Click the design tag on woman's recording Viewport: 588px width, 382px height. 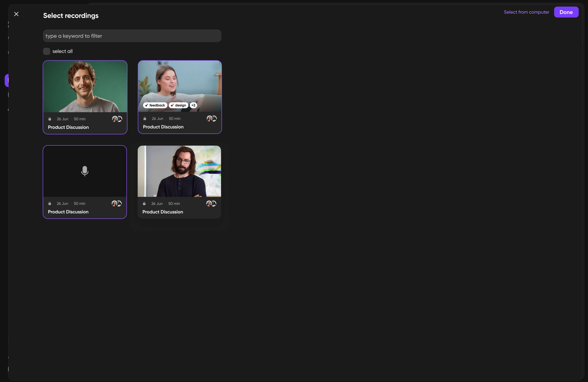click(x=178, y=105)
